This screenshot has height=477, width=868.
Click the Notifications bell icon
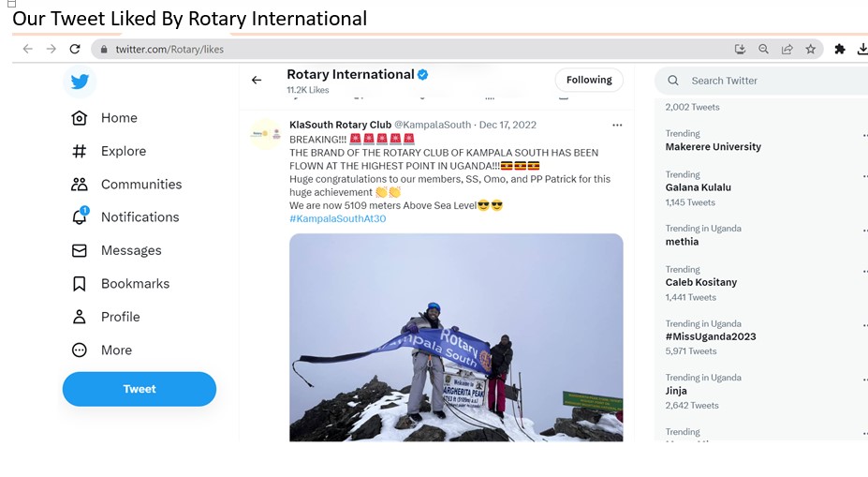(80, 216)
